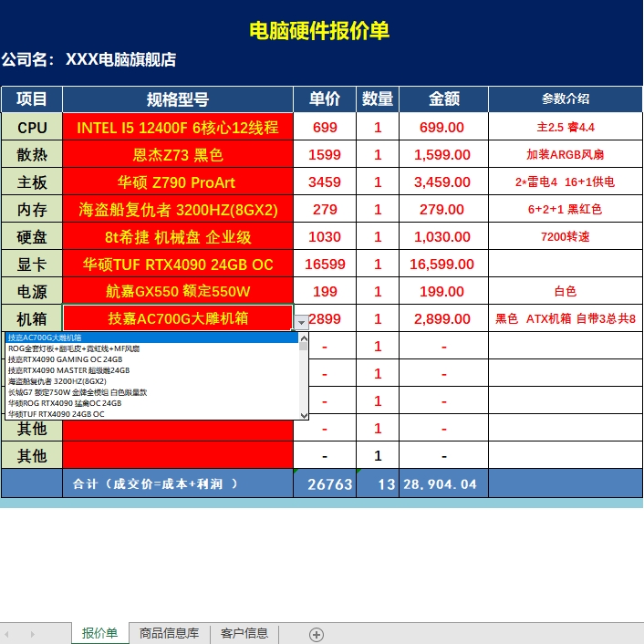
Task: Select the 主板 row label
Action: [x=32, y=182]
